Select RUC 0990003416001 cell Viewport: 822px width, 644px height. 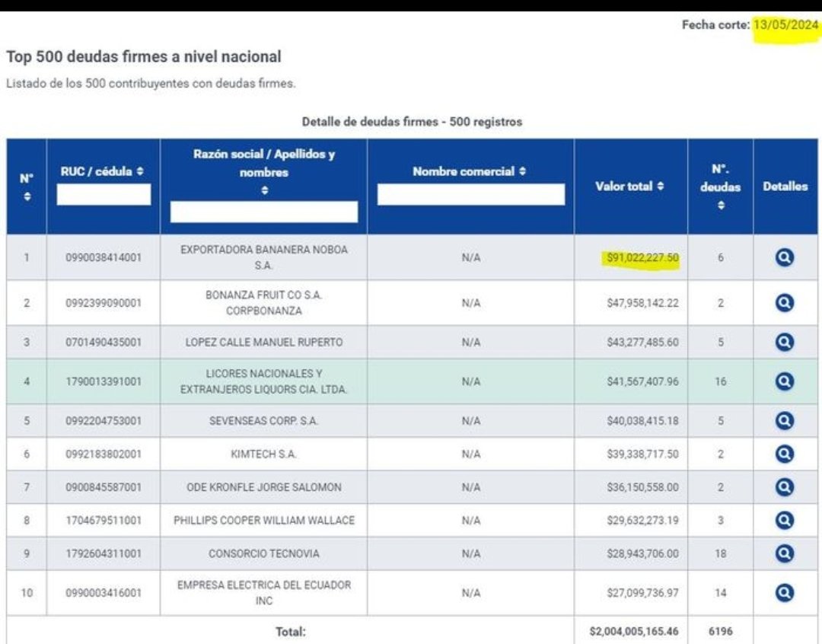(104, 593)
